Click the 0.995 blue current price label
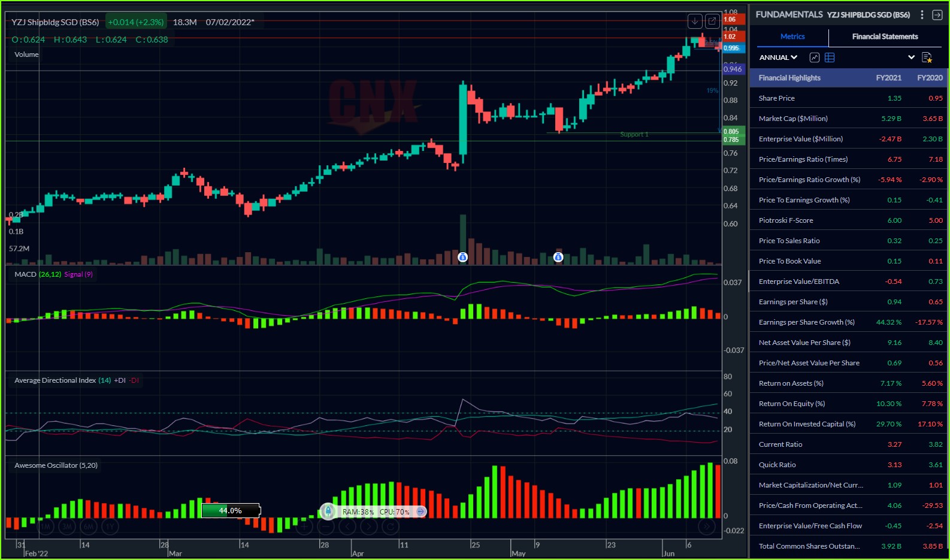The height and width of the screenshot is (560, 950). point(734,48)
